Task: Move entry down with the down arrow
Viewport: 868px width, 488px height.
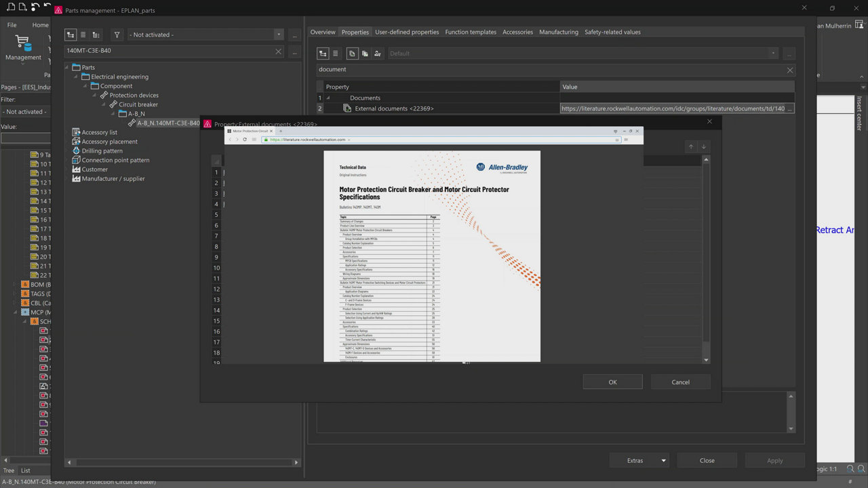Action: click(704, 146)
